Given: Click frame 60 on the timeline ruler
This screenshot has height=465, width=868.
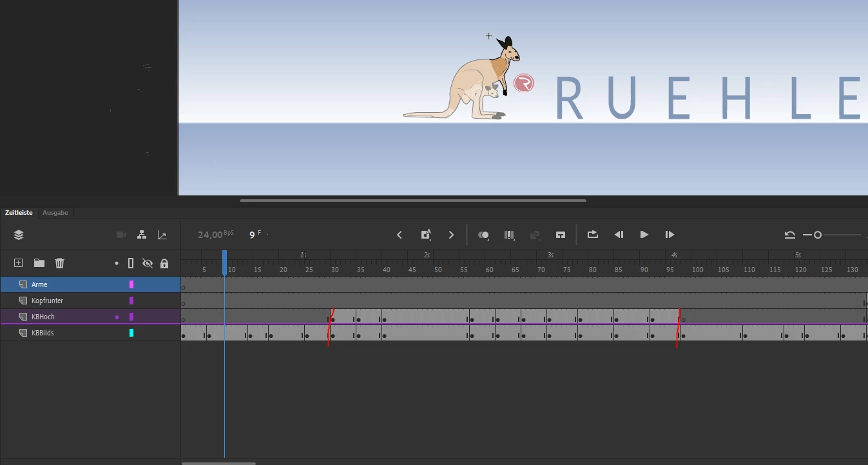Looking at the screenshot, I should click(489, 270).
